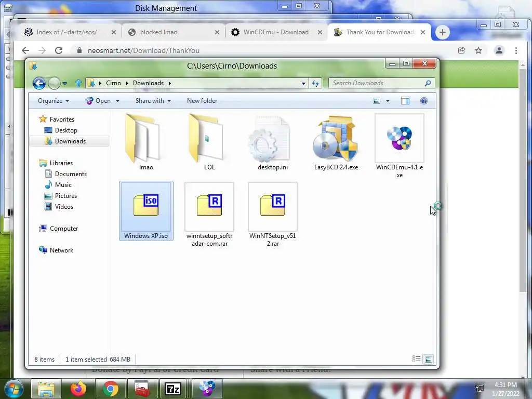This screenshot has width=532, height=399.
Task: Click taskbar clock showing 4:31 PM
Action: click(506, 385)
